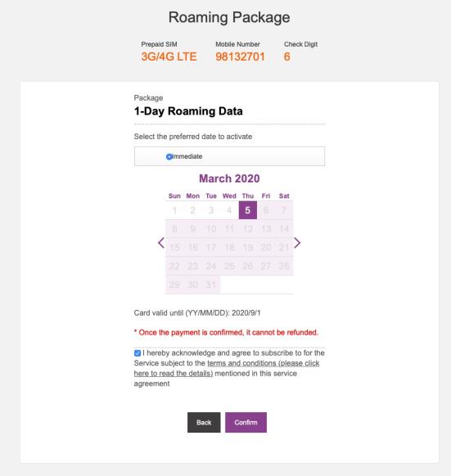451x476 pixels.
Task: Pick March 20 on the calendar
Action: tap(266, 248)
